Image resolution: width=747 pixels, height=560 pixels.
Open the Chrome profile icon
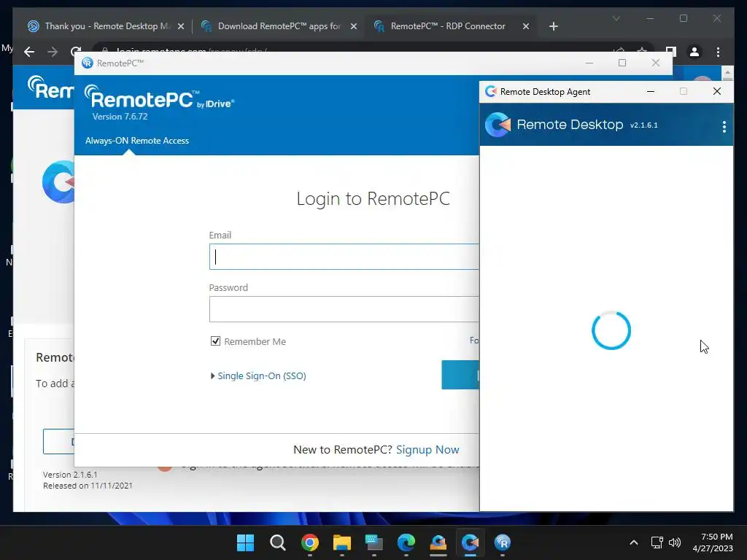pyautogui.click(x=694, y=52)
